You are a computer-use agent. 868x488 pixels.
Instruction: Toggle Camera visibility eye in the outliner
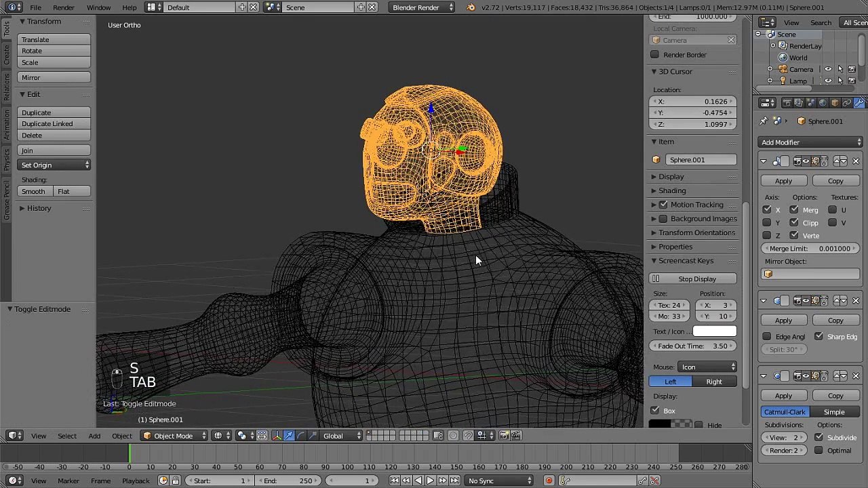click(x=828, y=69)
